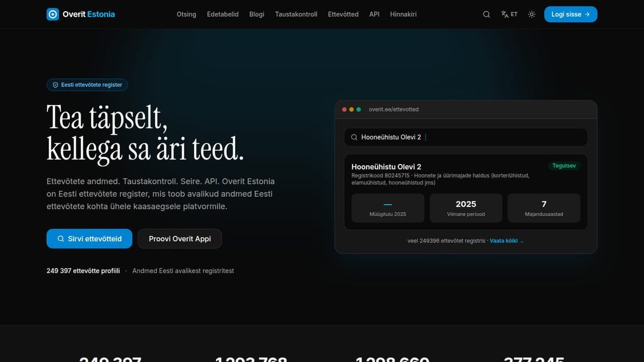
Task: Toggle the light/dark theme sun icon
Action: (x=531, y=14)
